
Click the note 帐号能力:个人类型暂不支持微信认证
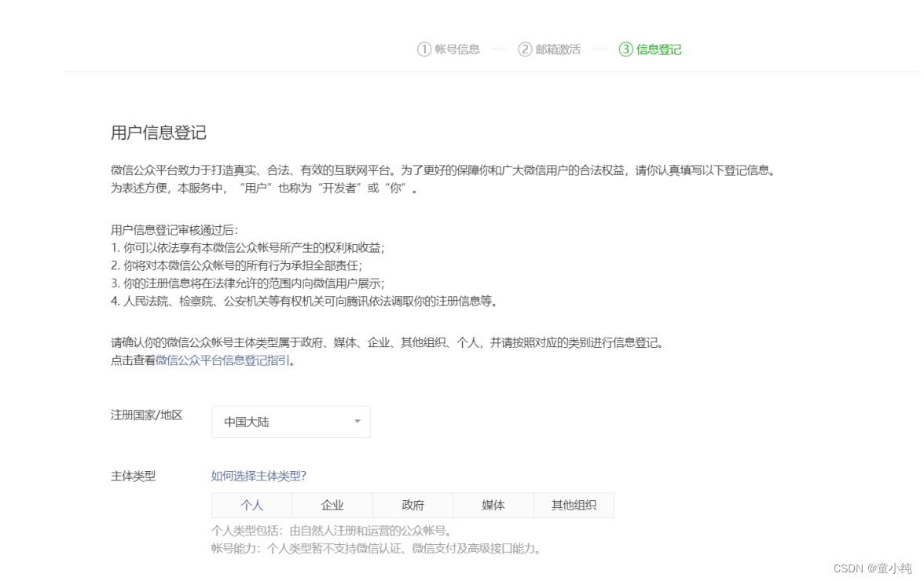coord(376,549)
